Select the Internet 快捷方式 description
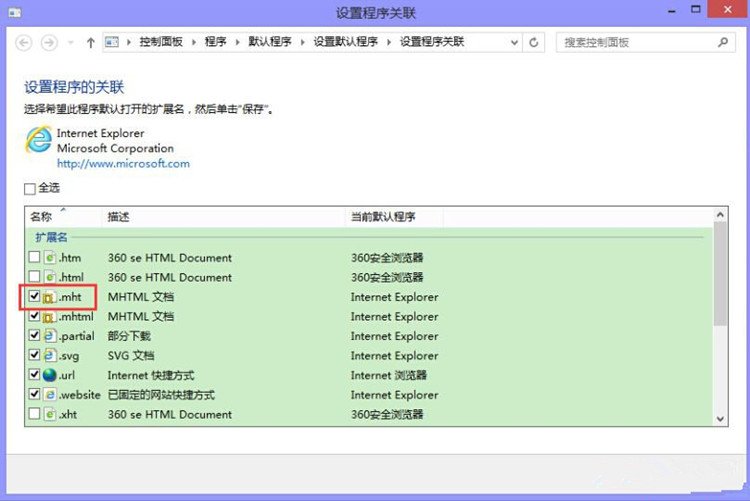750x501 pixels. coord(151,375)
